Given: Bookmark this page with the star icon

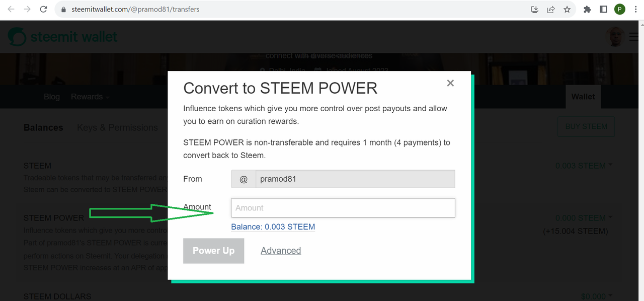Looking at the screenshot, I should 567,9.
